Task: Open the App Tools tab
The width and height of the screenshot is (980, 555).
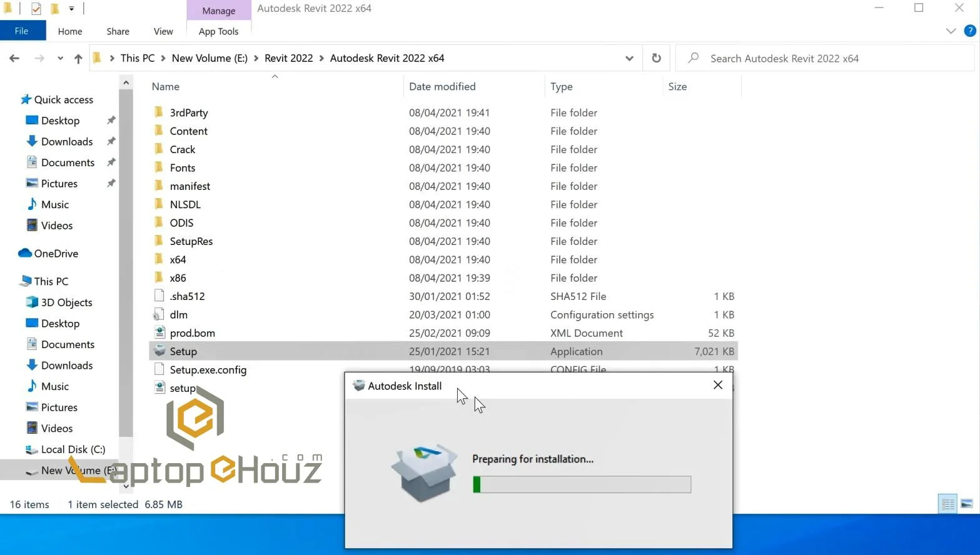Action: (x=218, y=31)
